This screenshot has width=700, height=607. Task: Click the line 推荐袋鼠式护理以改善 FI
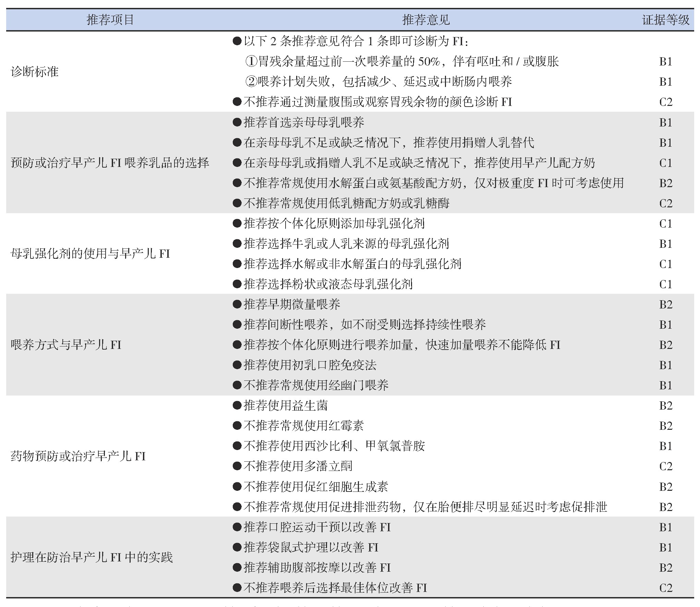pos(305,547)
